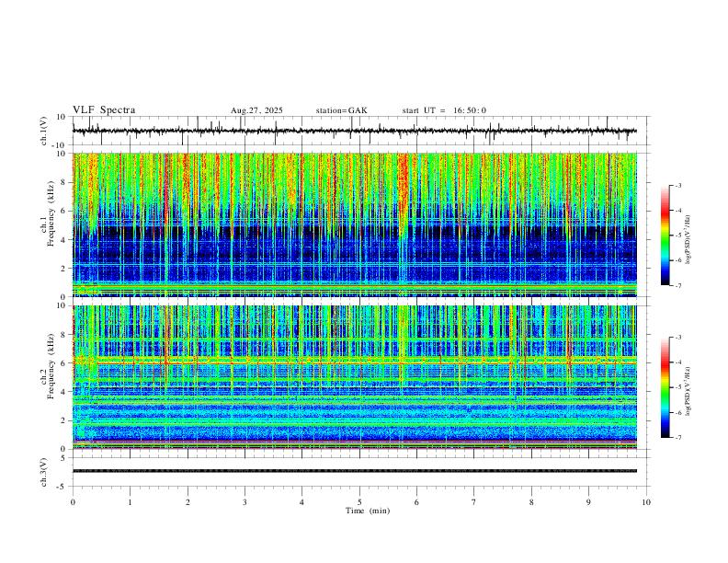
Task: Click the ch.1 spectrogram panel
Action: [x=354, y=224]
